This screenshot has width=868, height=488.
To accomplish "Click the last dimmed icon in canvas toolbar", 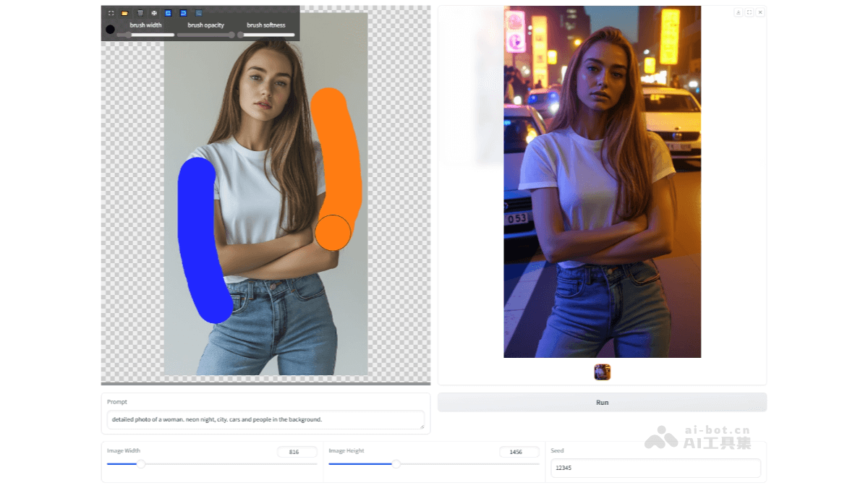I will (x=198, y=13).
